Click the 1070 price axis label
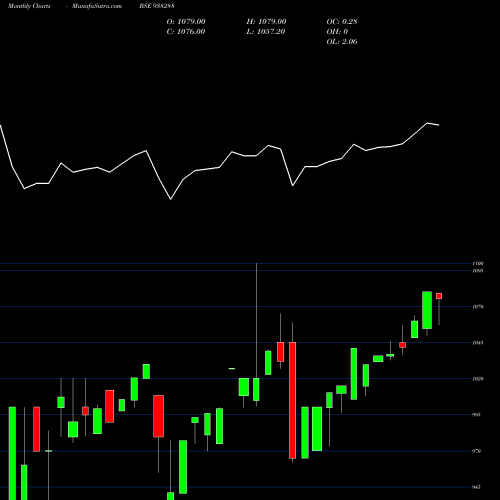Image resolution: width=500 pixels, height=500 pixels. (x=478, y=307)
